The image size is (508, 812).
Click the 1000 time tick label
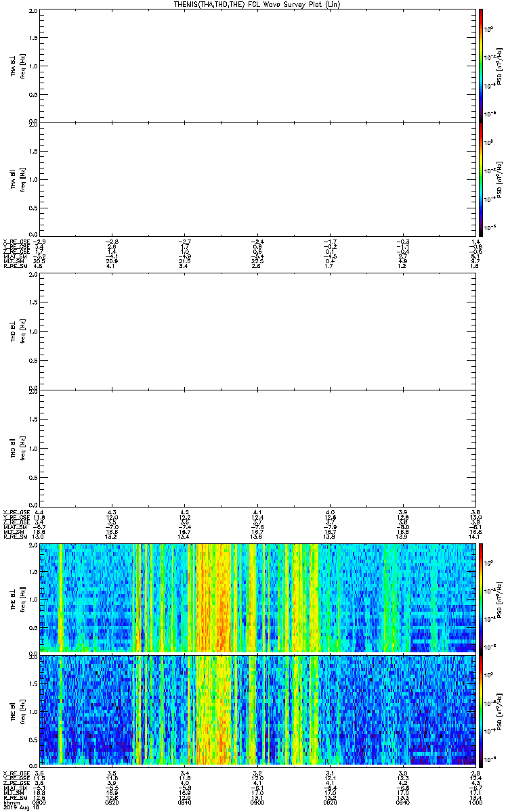474,802
